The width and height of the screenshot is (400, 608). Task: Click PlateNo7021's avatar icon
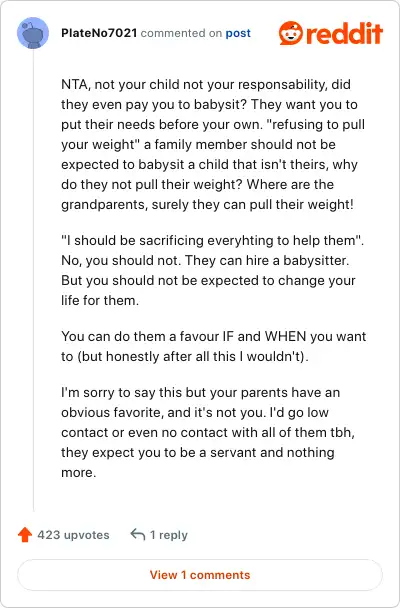pos(33,33)
